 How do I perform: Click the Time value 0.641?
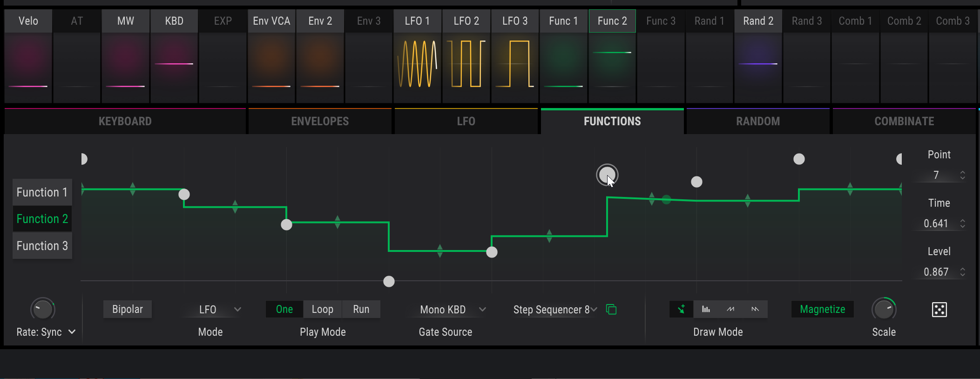tap(936, 223)
